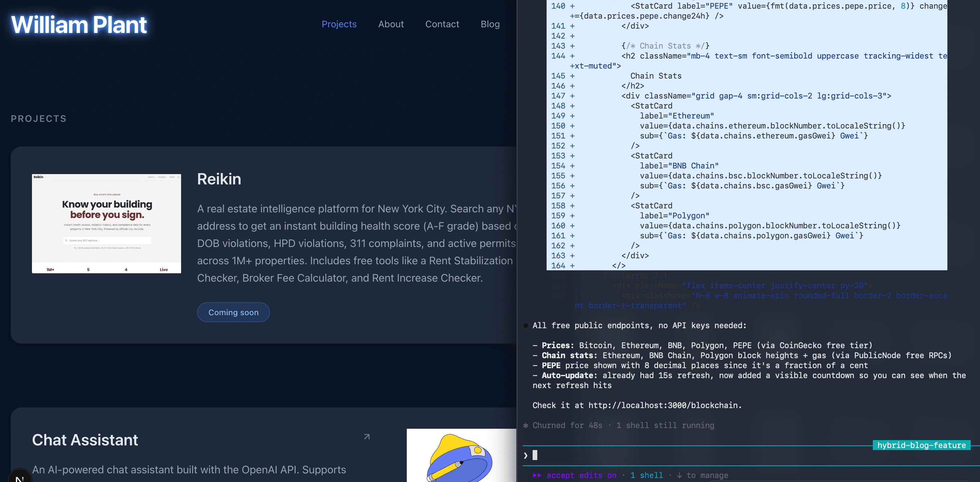Click the down arrow before 'to manage'
Screen dimensions: 980x482
point(679,475)
